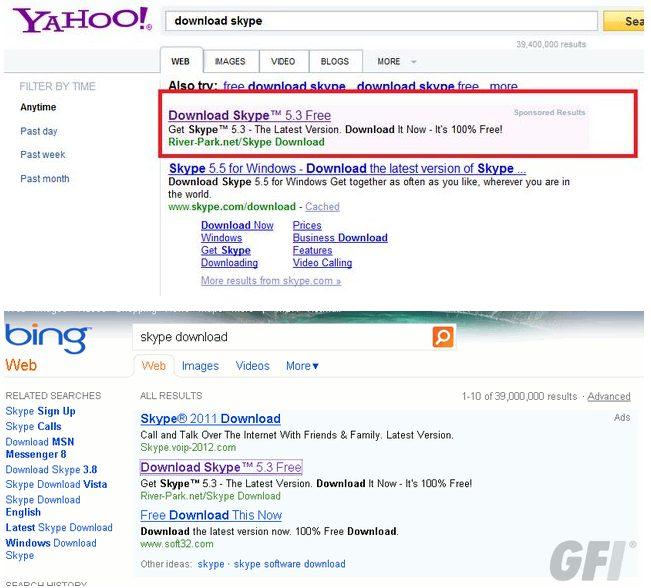Viewport: 651px width, 588px height.
Task: Switch to the Yahoo VIDEO tab
Action: pos(283,61)
